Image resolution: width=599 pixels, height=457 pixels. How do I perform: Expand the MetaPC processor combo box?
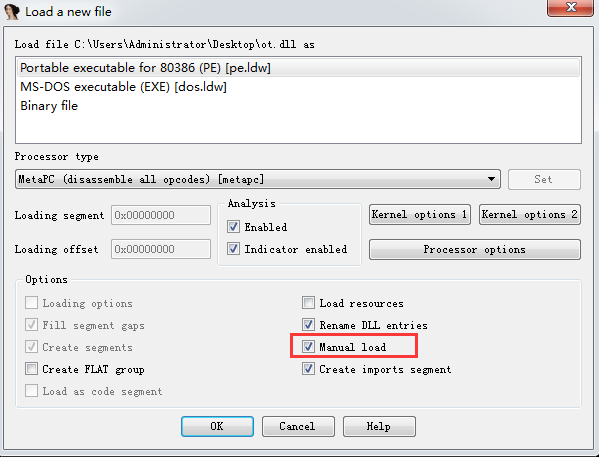coord(258,179)
